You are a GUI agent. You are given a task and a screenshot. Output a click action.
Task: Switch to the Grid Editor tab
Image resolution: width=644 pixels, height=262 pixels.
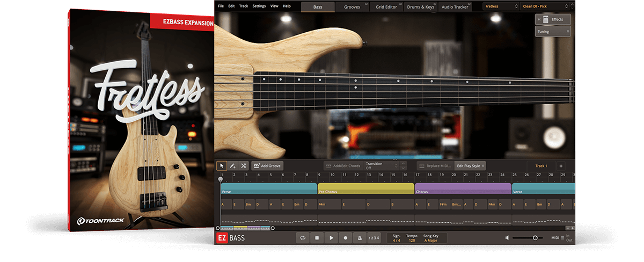click(x=386, y=6)
